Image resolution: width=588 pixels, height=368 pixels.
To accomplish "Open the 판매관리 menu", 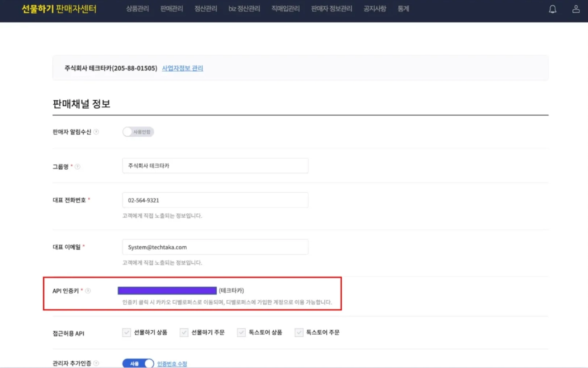I will click(x=171, y=9).
